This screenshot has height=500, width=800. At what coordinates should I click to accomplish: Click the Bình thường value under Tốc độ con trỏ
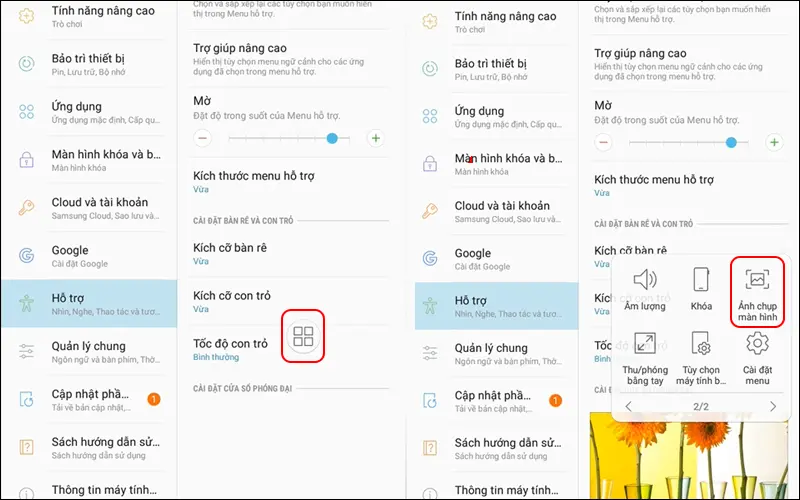[216, 357]
